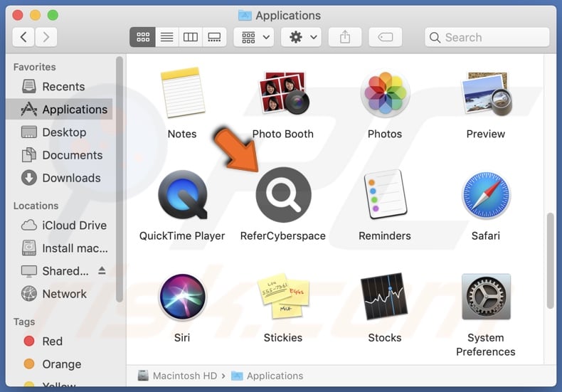Select Downloads in the sidebar
Viewport: 562px width, 392px height.
(71, 178)
